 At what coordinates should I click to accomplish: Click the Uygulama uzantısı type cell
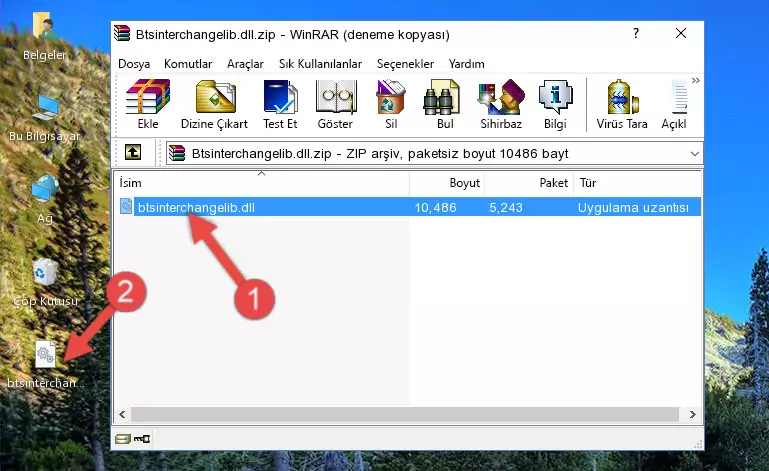(x=633, y=208)
